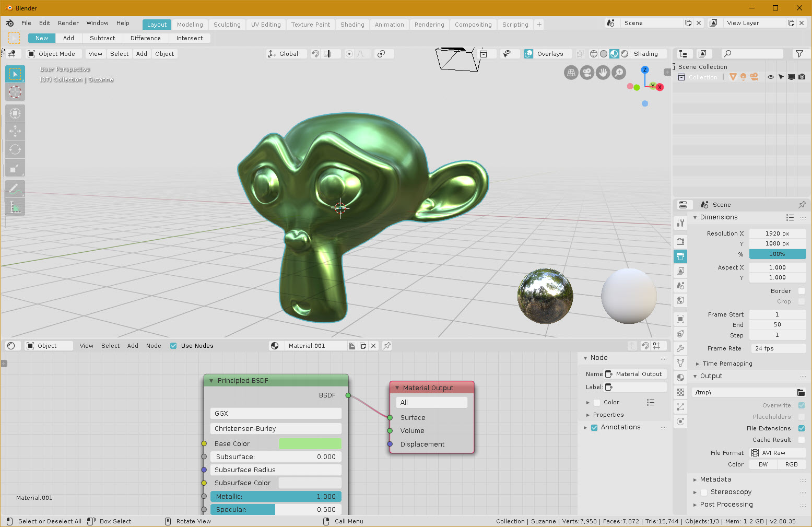Adjust the Metallic slider on Principled BSDF
Image resolution: width=812 pixels, height=527 pixels.
276,497
